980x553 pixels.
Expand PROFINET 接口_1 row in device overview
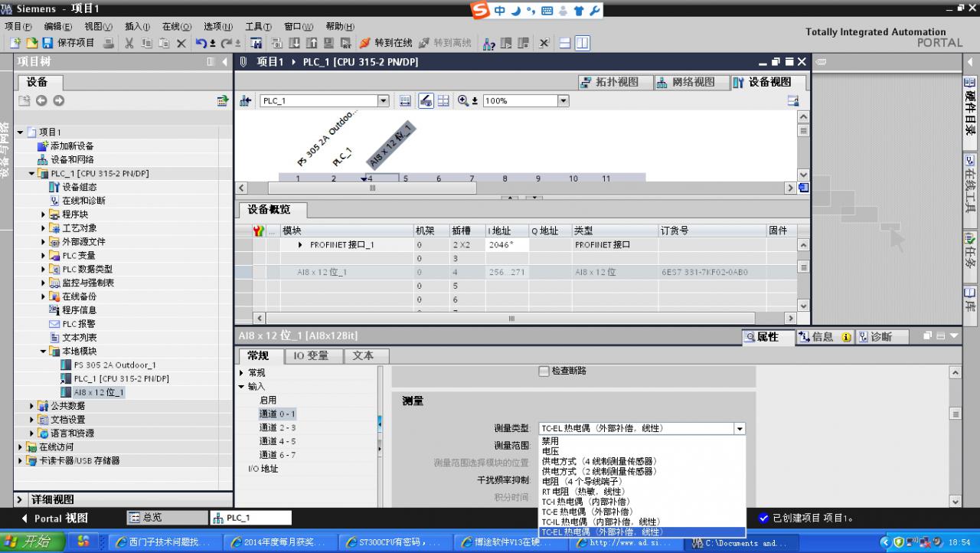[301, 245]
